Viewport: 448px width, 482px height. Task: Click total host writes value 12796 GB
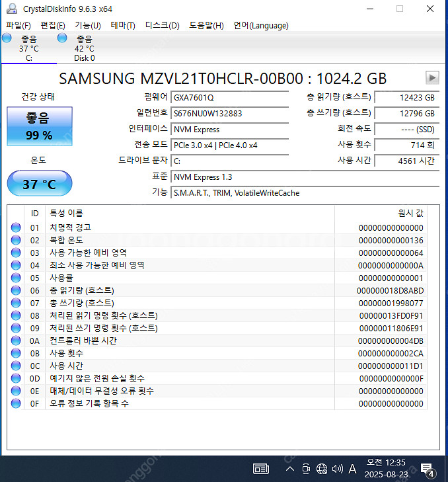click(407, 114)
